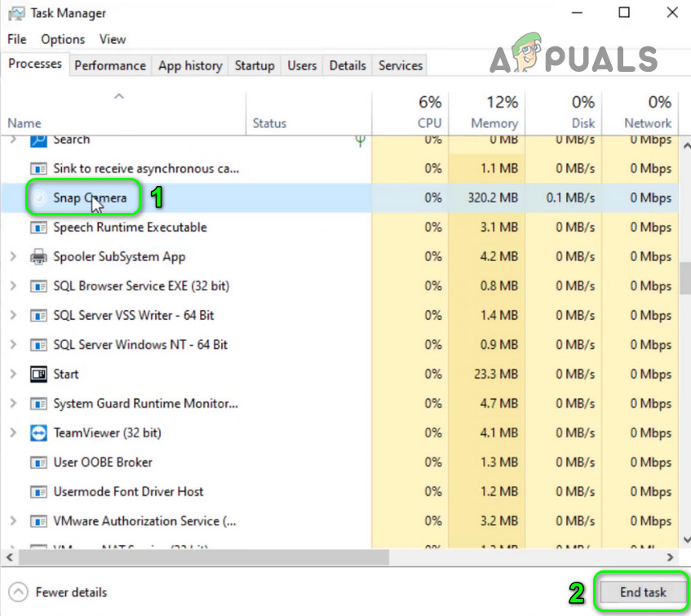The height and width of the screenshot is (616, 691).
Task: Click the SQL Browser Service EXE icon
Action: [x=39, y=286]
